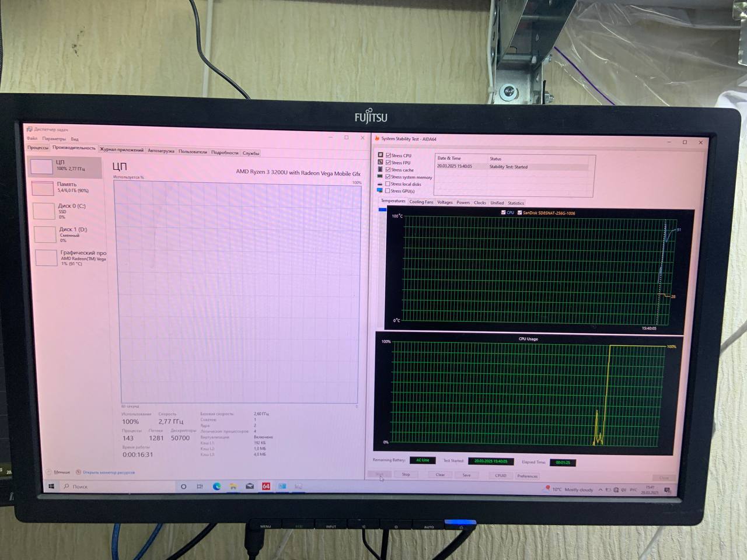Uncheck the Stress CPU checkbox
Image resolution: width=747 pixels, height=560 pixels.
coord(388,156)
